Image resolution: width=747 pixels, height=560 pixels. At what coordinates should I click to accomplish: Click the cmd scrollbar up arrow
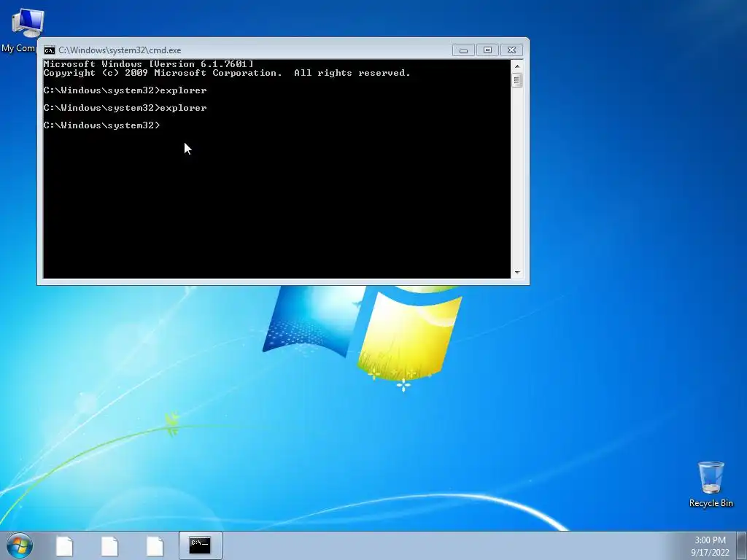pos(517,66)
